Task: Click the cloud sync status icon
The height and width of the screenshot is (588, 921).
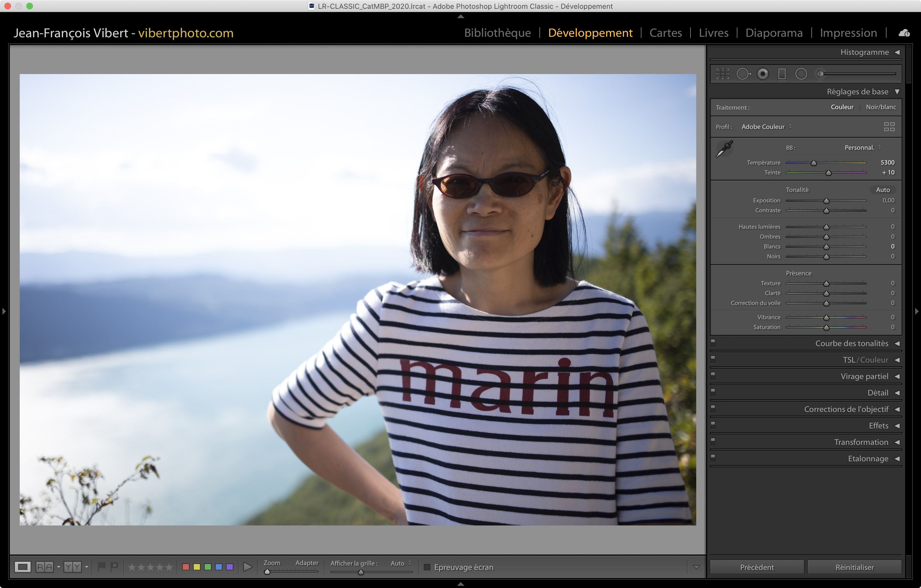Action: pyautogui.click(x=904, y=33)
